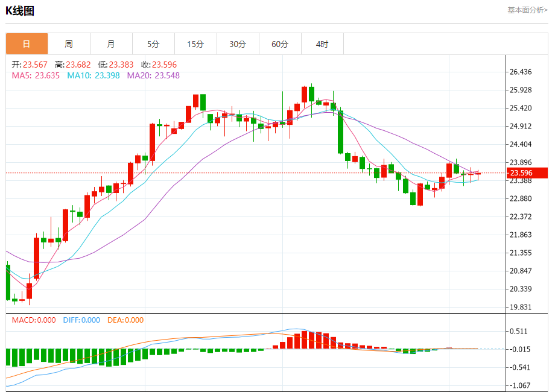Click the 22.880 price axis label

[520, 198]
